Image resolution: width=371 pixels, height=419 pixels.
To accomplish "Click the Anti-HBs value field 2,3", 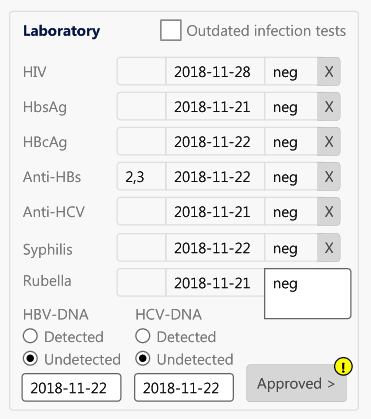I will coord(141,177).
